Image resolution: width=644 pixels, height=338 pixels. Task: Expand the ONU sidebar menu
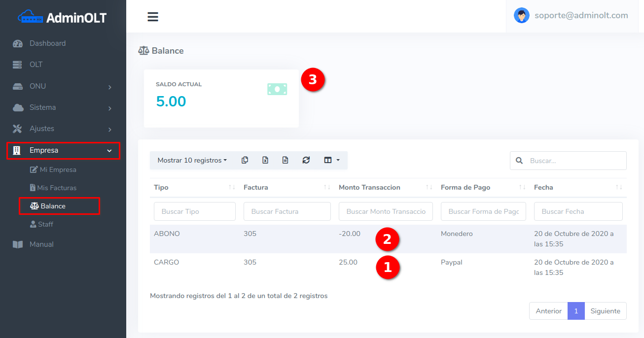(x=63, y=86)
